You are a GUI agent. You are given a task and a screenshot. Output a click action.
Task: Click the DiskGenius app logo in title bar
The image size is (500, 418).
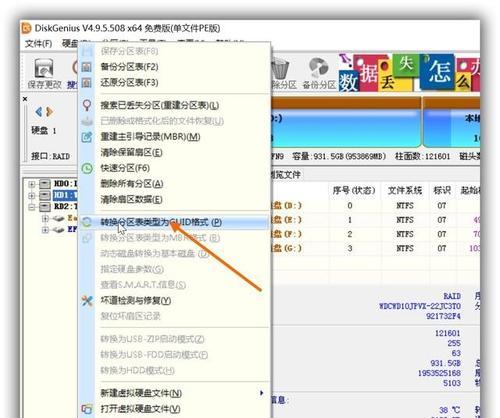coord(26,28)
